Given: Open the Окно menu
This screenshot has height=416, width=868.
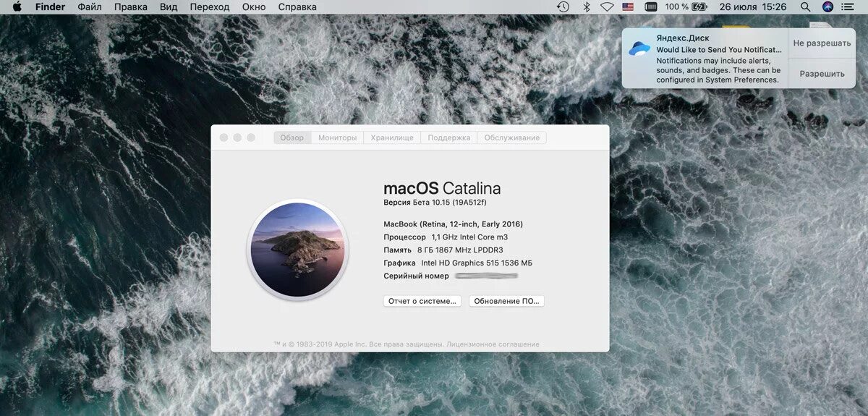Looking at the screenshot, I should coord(254,7).
